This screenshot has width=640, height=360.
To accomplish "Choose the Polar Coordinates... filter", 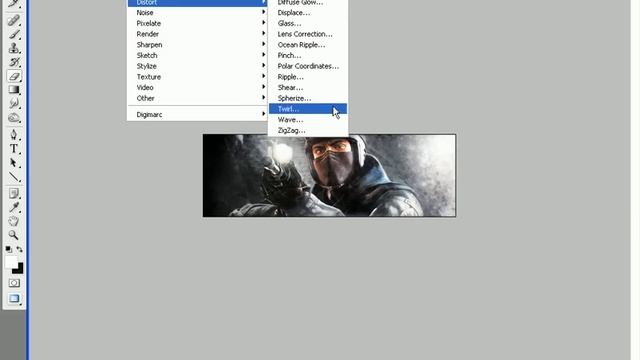I will click(308, 66).
